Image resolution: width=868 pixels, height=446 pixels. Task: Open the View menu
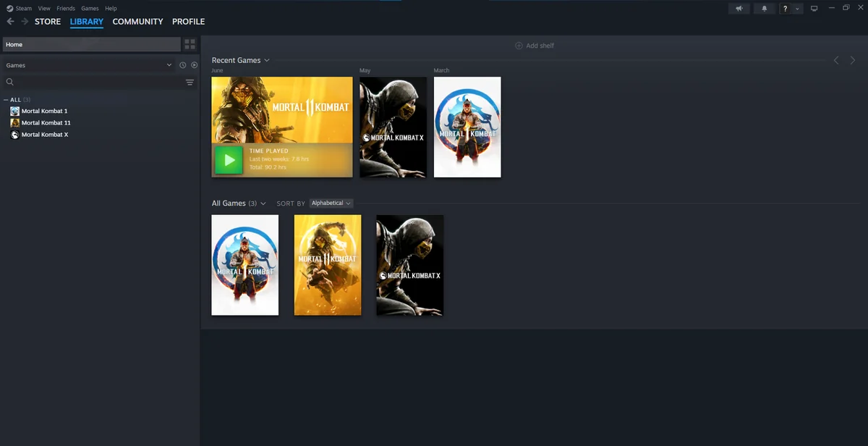[x=44, y=9]
